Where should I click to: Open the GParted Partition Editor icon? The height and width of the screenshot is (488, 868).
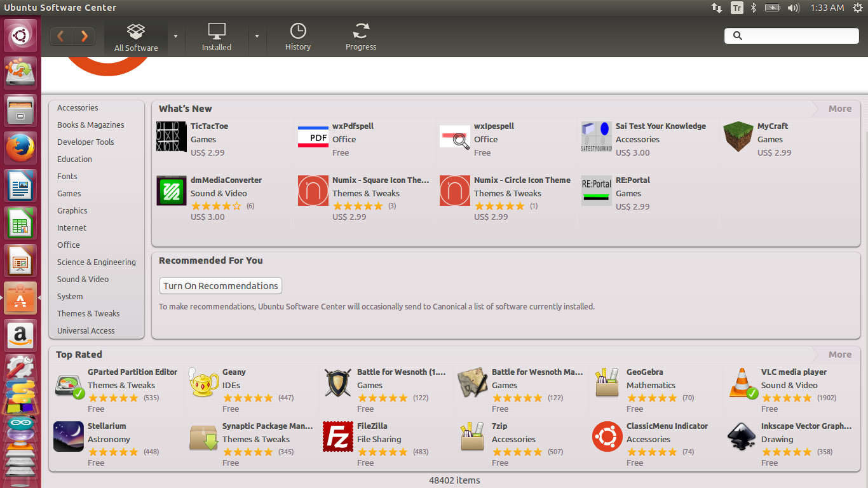pos(69,383)
